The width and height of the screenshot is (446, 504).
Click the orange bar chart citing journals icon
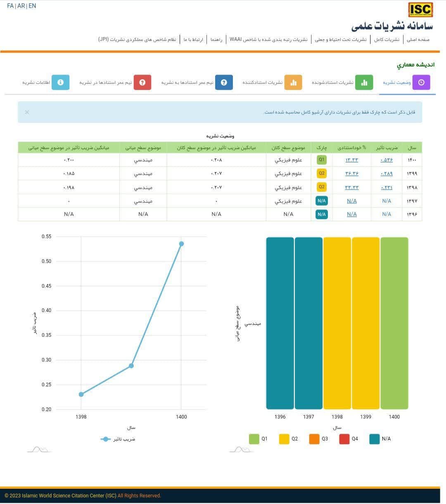click(x=293, y=83)
